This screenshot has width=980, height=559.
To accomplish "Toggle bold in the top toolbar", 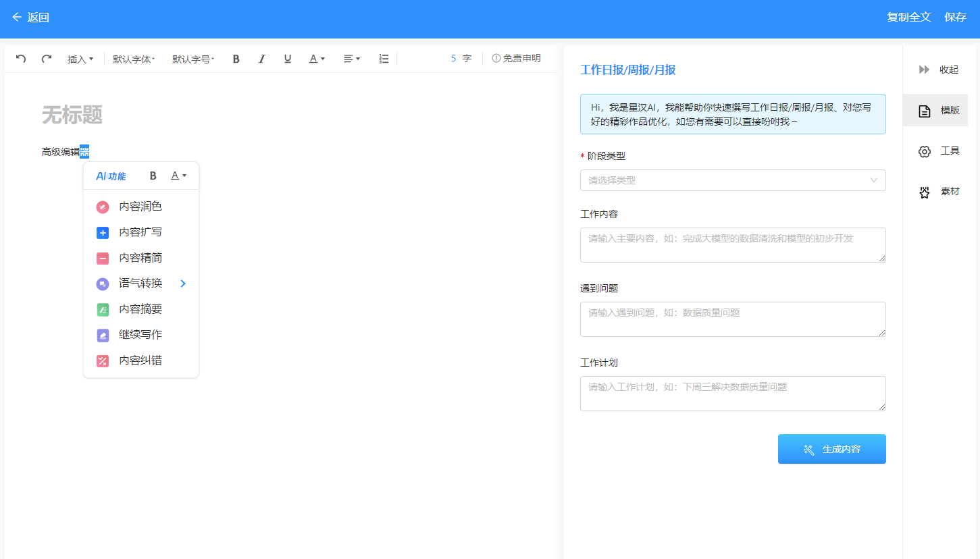I will pos(236,59).
